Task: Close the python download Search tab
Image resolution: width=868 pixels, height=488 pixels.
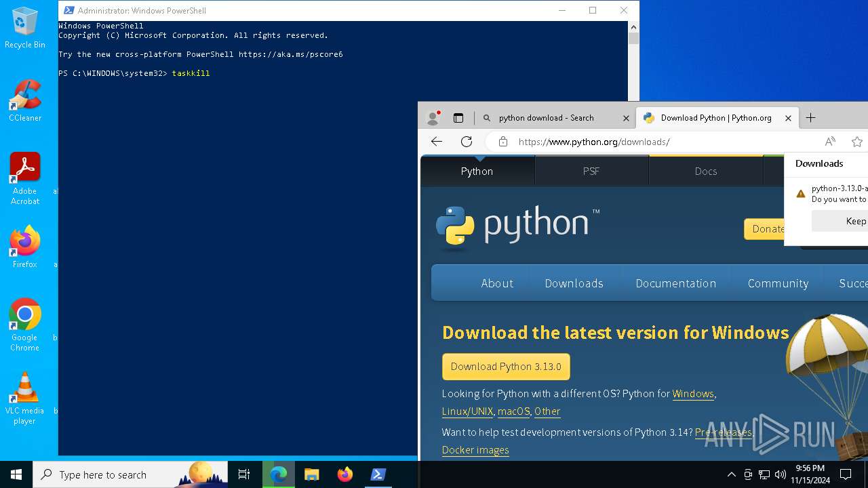Action: [x=626, y=118]
